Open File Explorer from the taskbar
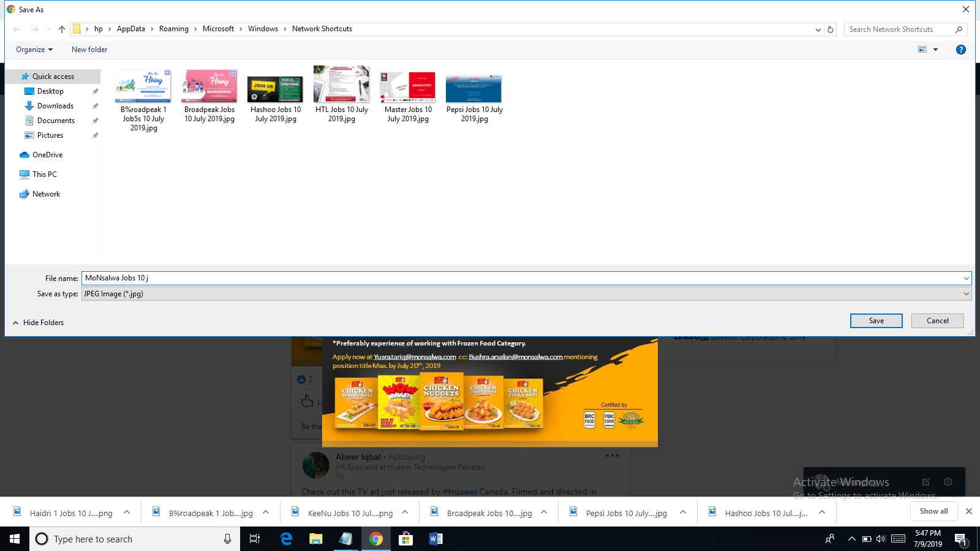Viewport: 980px width, 551px height. click(315, 539)
